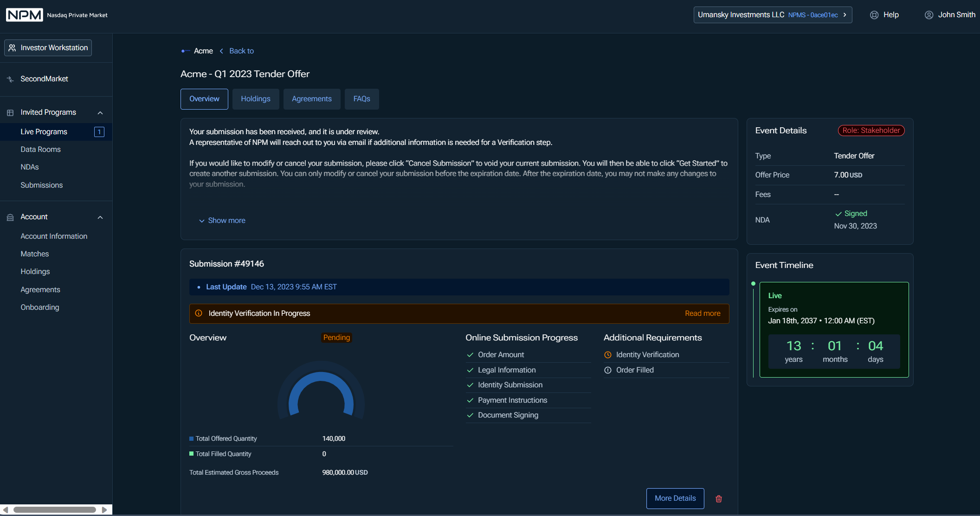This screenshot has height=516, width=980.
Task: Open Onboarding in sidebar
Action: click(40, 307)
